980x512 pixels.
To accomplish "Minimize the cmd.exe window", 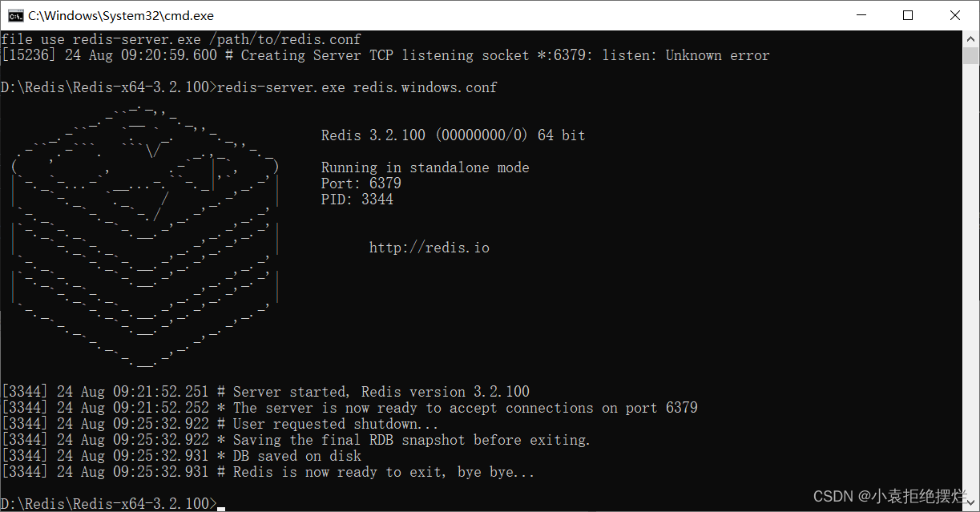I will point(861,15).
